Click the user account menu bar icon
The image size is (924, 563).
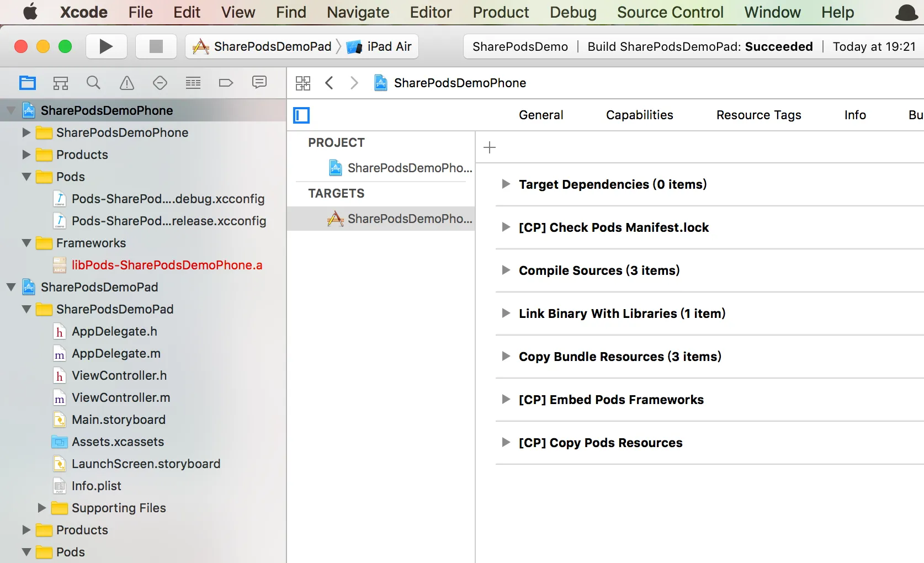point(907,12)
